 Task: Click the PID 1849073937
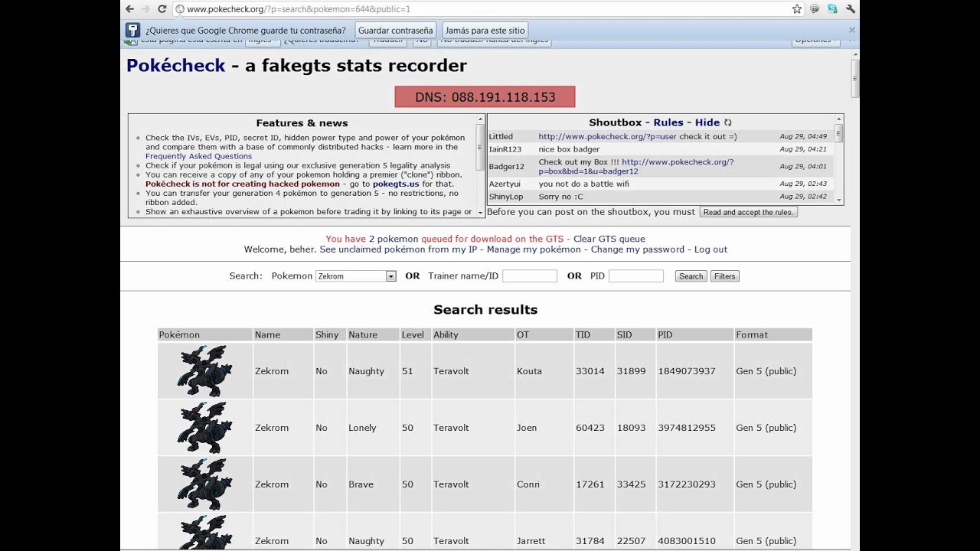point(687,371)
